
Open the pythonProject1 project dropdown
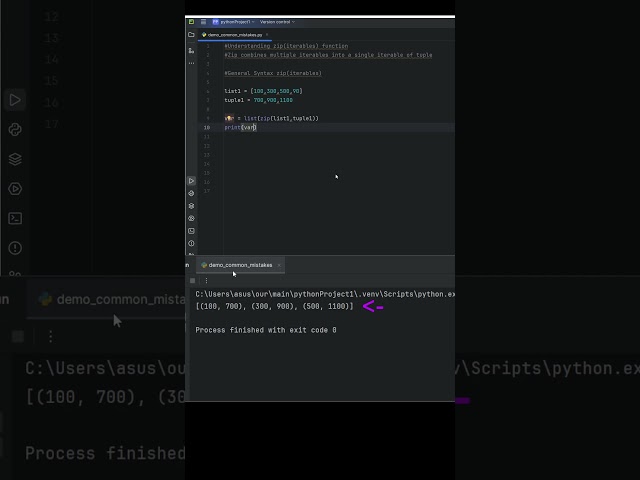click(x=234, y=22)
